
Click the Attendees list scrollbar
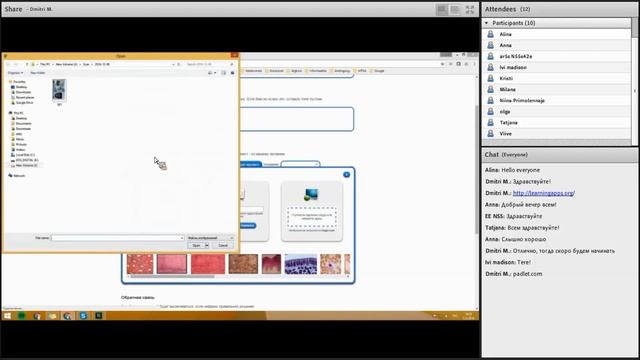point(634,82)
